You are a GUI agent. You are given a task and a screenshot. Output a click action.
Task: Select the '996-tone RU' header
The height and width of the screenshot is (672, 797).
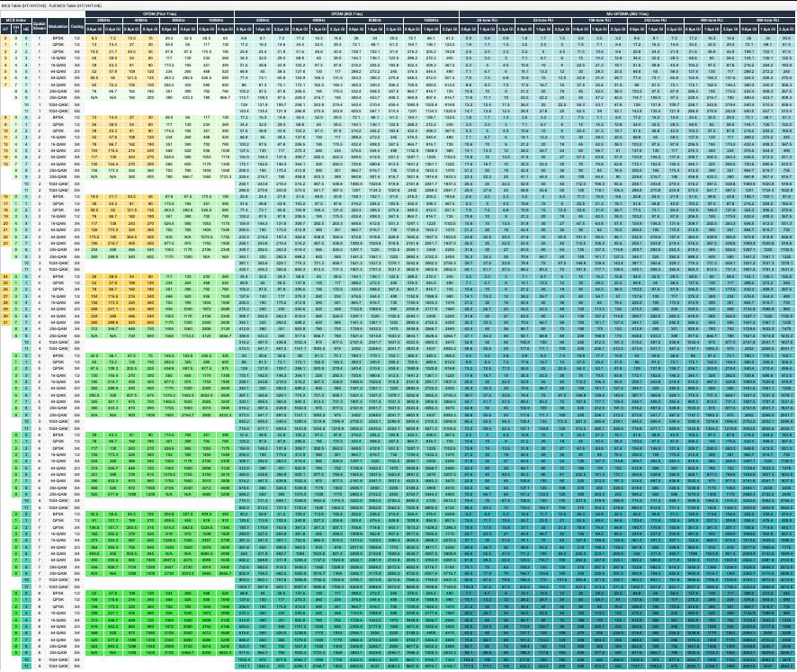point(768,20)
